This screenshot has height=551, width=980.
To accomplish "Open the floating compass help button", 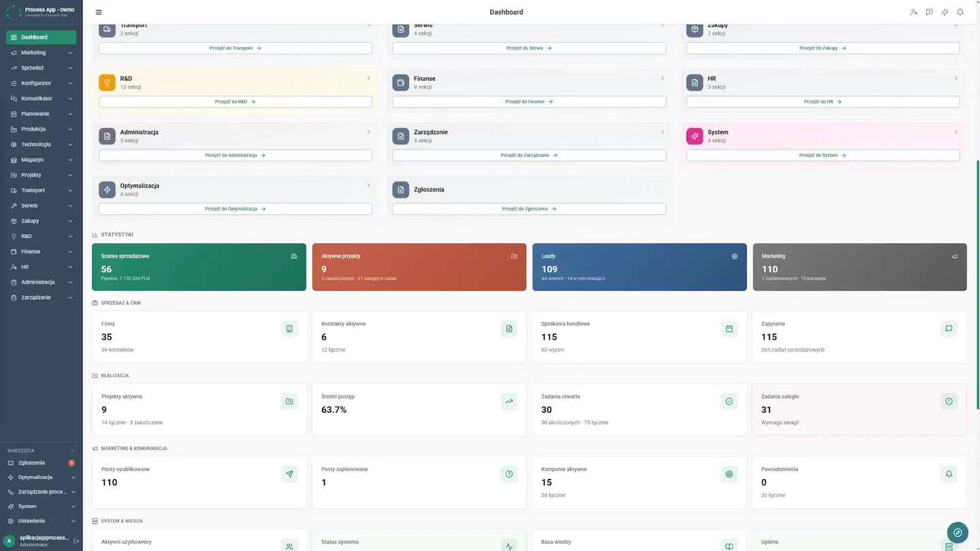I will click(x=958, y=533).
